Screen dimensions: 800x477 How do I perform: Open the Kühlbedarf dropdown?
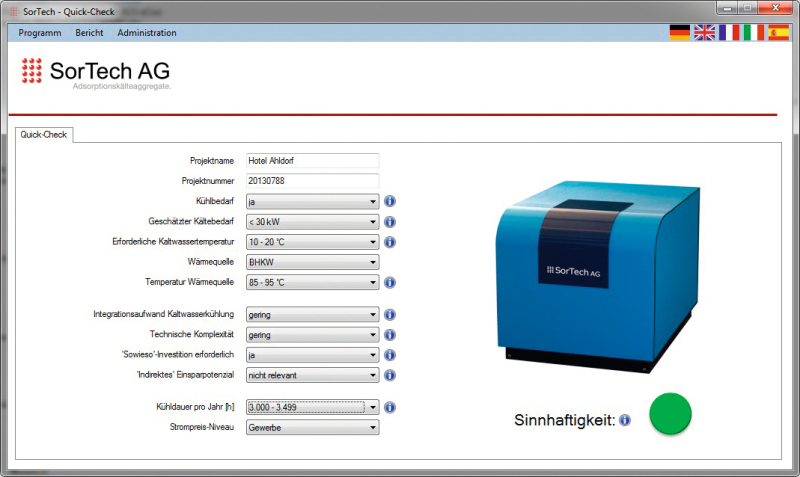pyautogui.click(x=312, y=202)
